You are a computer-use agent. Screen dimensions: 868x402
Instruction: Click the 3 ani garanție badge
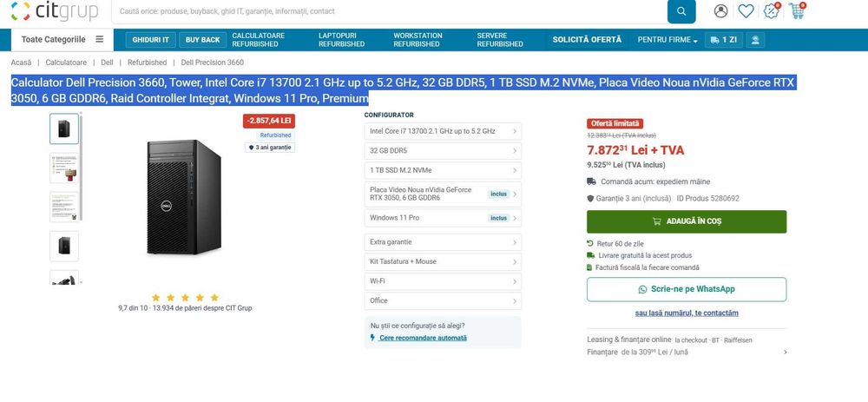(270, 148)
